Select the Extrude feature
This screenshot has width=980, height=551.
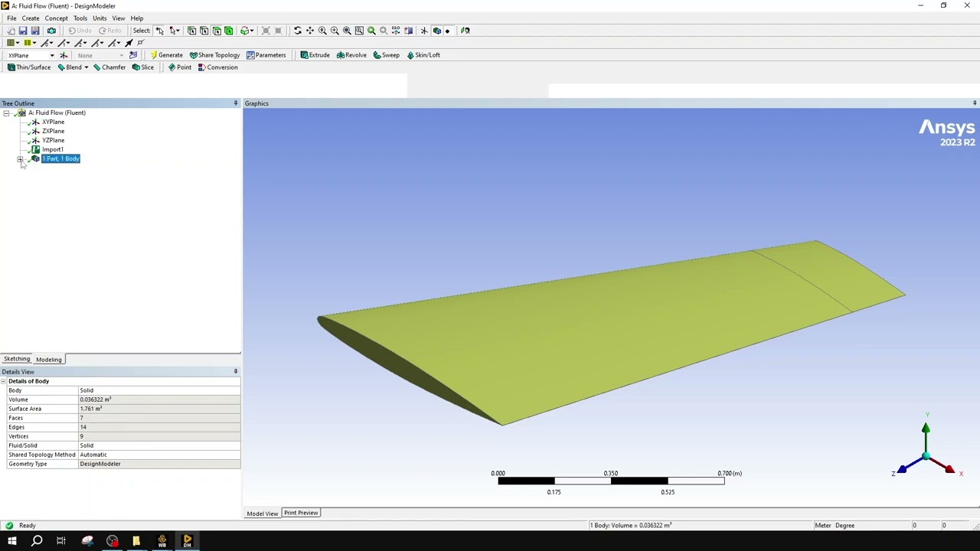click(x=315, y=55)
